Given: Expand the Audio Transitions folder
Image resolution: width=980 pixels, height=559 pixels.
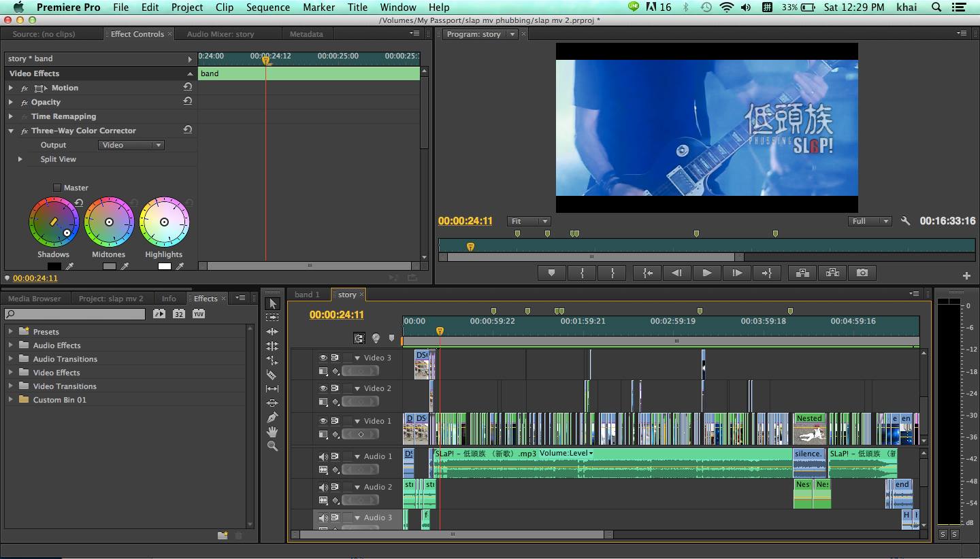Looking at the screenshot, I should [x=10, y=359].
